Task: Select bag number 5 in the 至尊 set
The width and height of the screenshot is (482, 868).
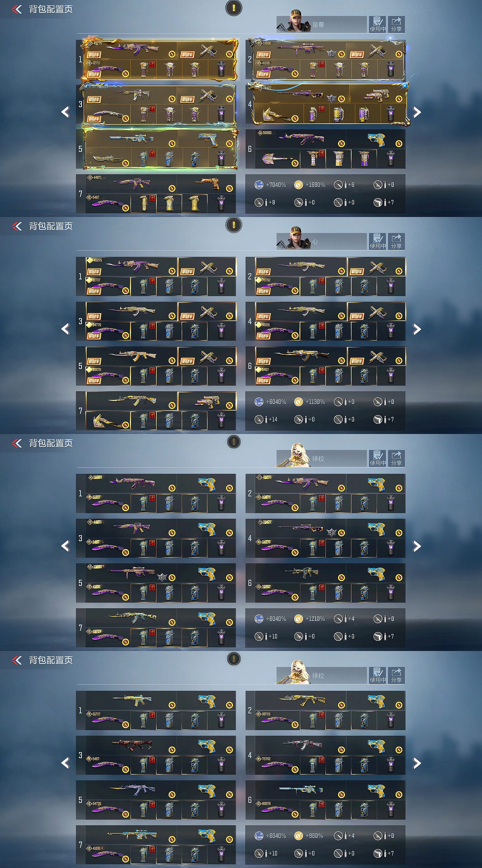Action: point(80,149)
